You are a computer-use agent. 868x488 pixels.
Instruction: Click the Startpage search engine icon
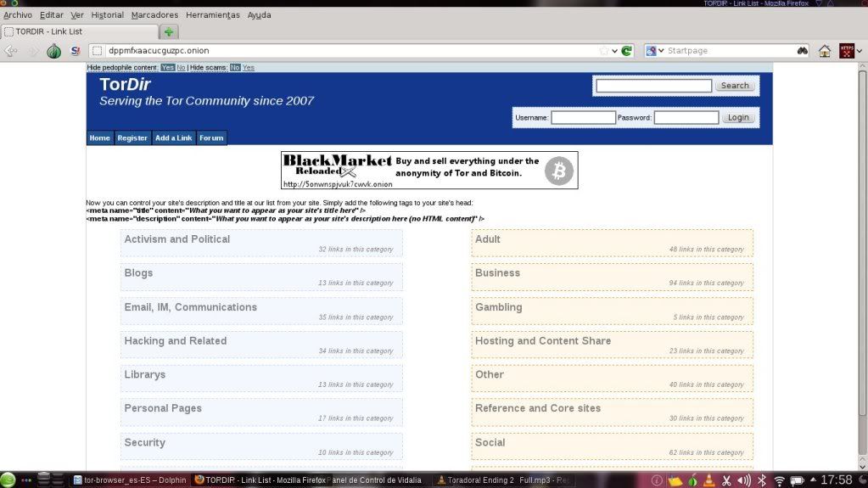tap(651, 51)
